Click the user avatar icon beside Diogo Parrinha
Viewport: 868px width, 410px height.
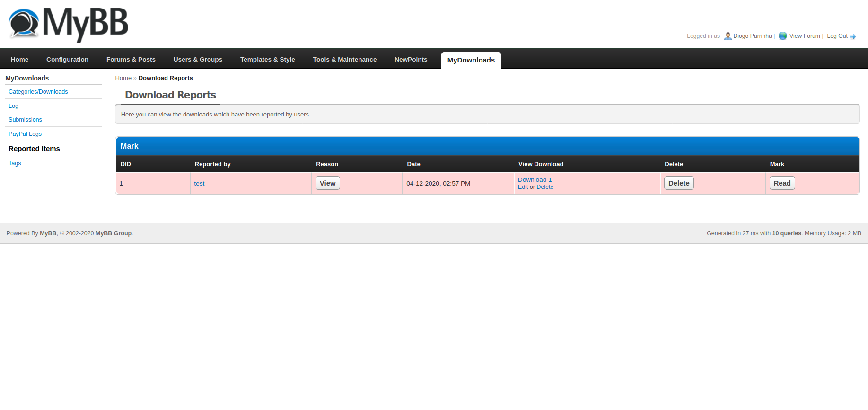click(728, 36)
